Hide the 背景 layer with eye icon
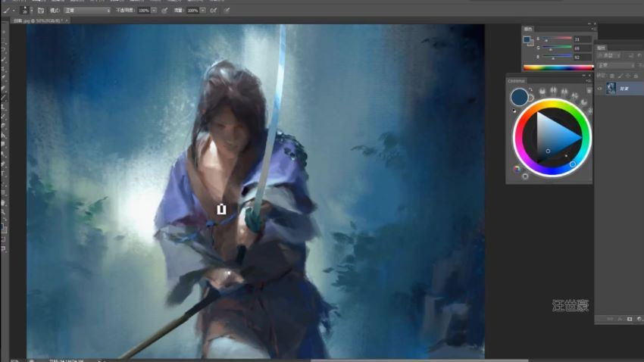Screen dimensions: 644x362 [x=600, y=89]
